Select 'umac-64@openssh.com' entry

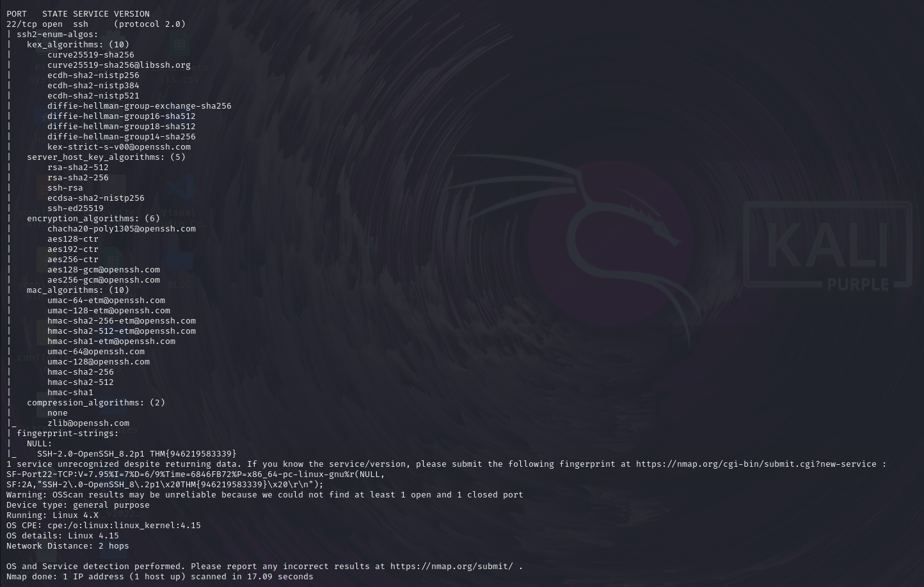point(96,352)
